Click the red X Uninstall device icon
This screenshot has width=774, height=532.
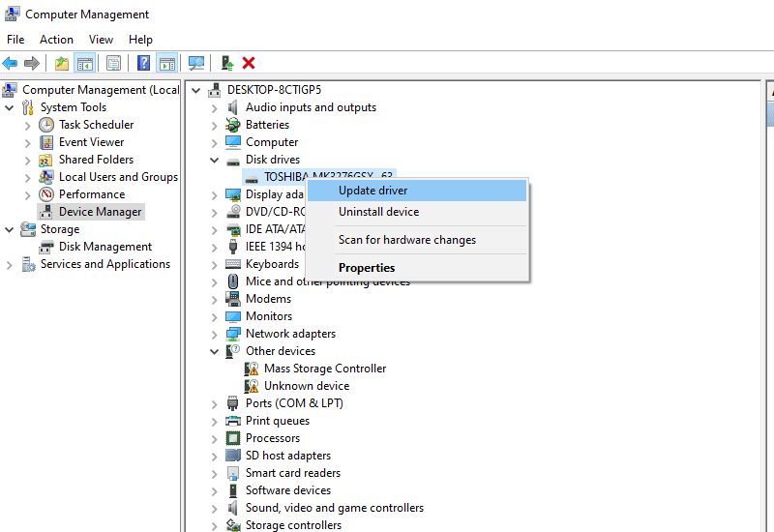(249, 63)
